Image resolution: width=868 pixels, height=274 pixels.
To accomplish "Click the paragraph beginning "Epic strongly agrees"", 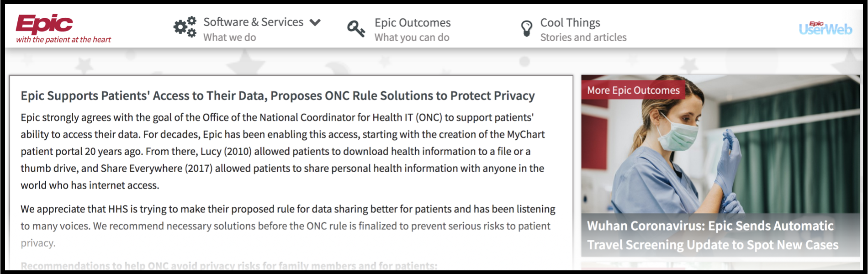I will [x=283, y=151].
